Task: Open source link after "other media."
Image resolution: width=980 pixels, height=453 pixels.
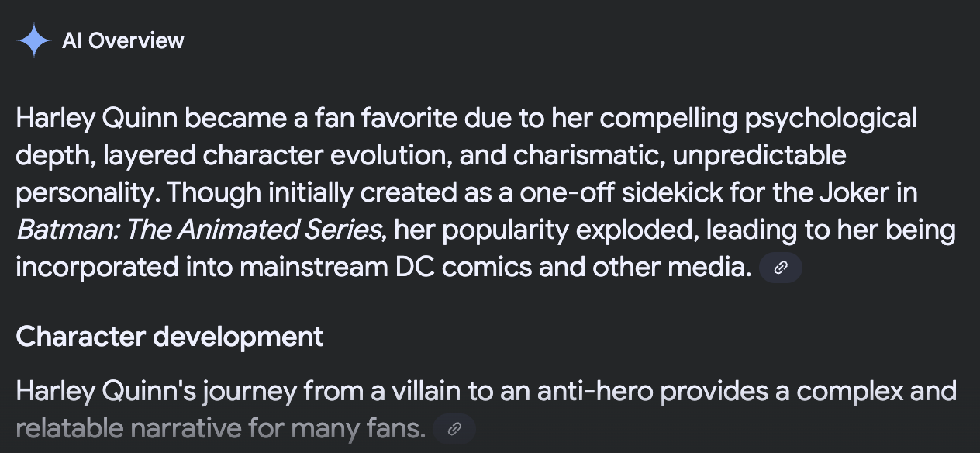Action: pyautogui.click(x=781, y=268)
